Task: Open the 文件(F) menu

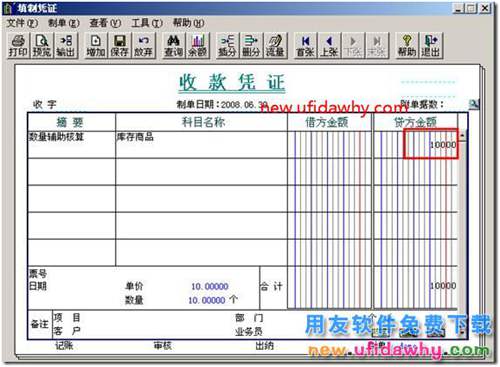Action: click(22, 23)
